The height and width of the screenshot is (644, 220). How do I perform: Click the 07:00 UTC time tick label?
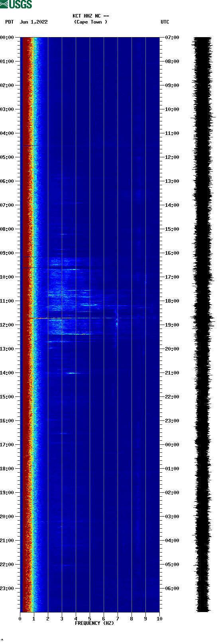(172, 38)
